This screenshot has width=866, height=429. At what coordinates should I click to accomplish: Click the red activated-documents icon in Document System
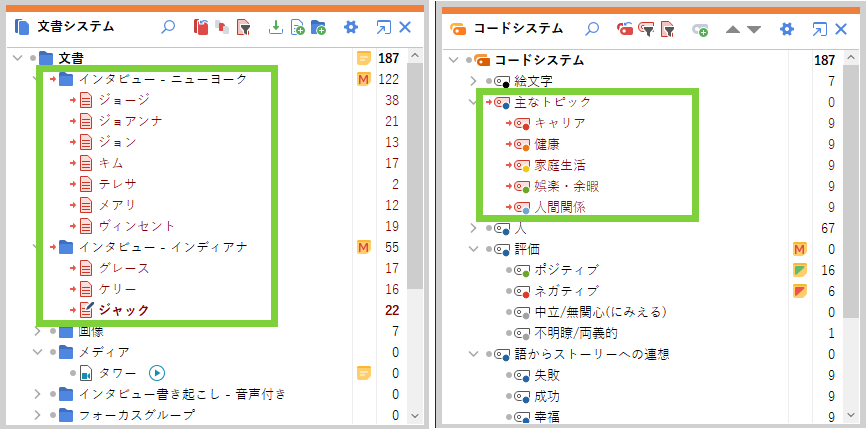tap(201, 27)
